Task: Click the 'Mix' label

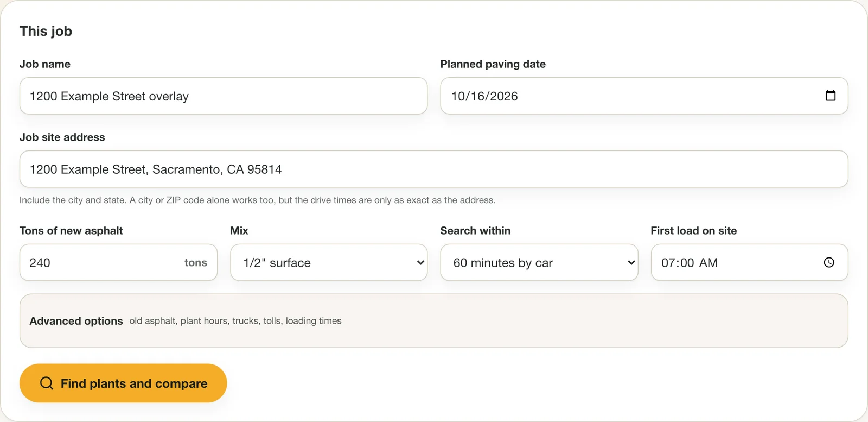Action: pos(239,231)
